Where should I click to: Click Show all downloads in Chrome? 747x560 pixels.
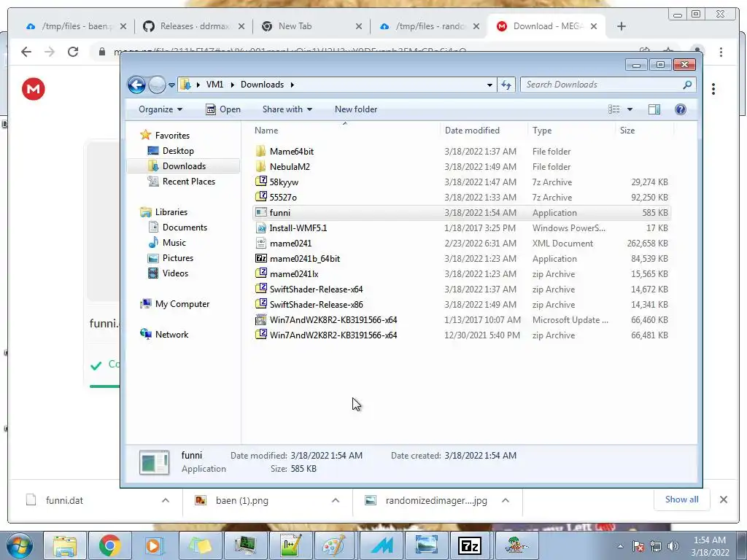pyautogui.click(x=682, y=499)
